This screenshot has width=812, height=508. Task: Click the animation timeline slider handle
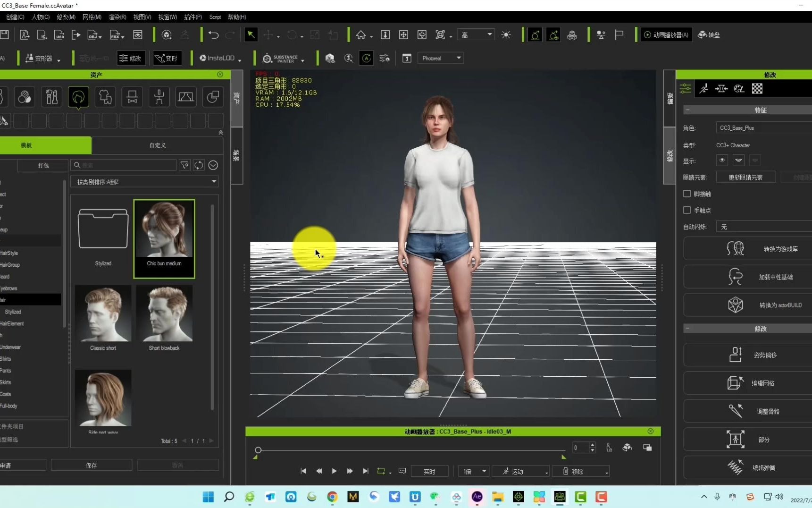tap(258, 450)
